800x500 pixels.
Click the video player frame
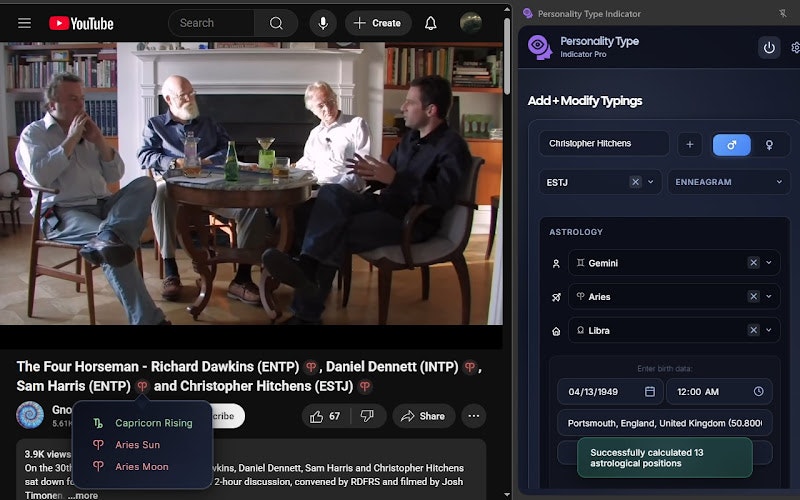251,184
